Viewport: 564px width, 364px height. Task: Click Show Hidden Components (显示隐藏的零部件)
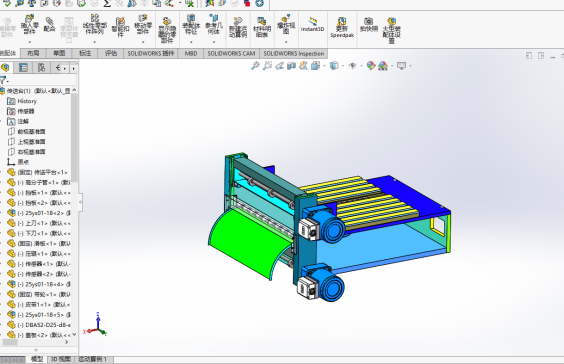pyautogui.click(x=167, y=29)
